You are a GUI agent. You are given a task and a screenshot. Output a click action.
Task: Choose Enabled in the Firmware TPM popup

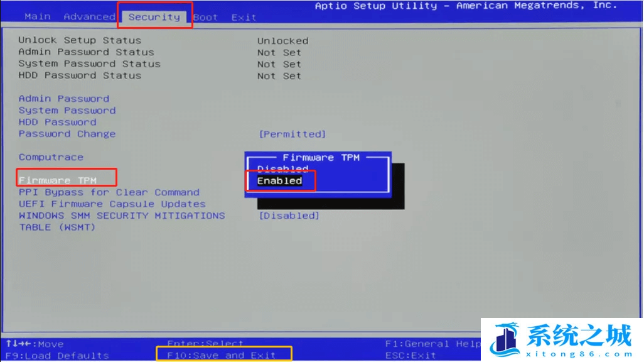pyautogui.click(x=280, y=181)
